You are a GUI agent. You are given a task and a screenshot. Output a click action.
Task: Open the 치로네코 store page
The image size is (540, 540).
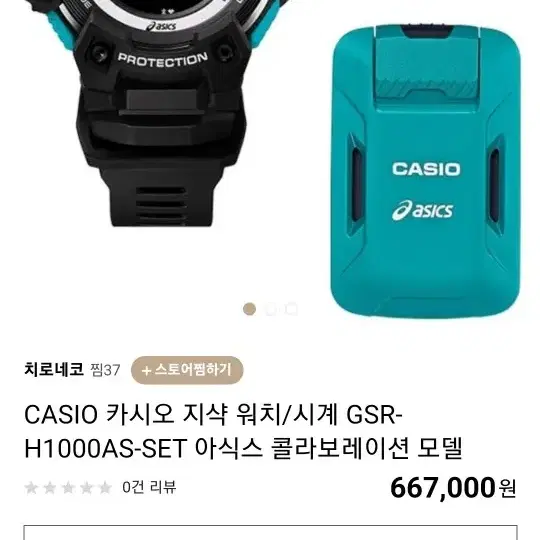click(54, 370)
